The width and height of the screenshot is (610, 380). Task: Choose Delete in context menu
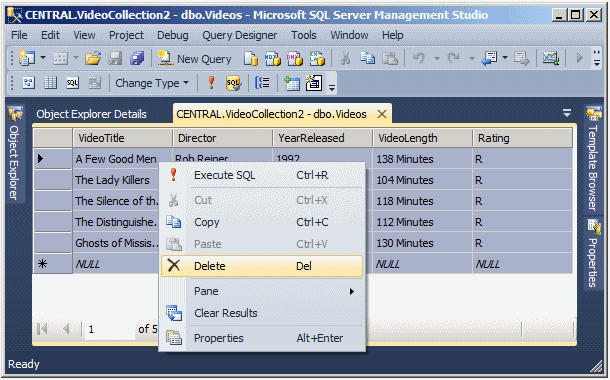point(262,266)
